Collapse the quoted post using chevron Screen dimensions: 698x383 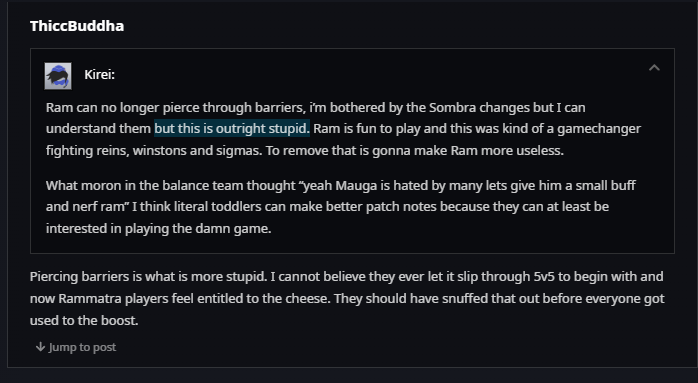[654, 68]
